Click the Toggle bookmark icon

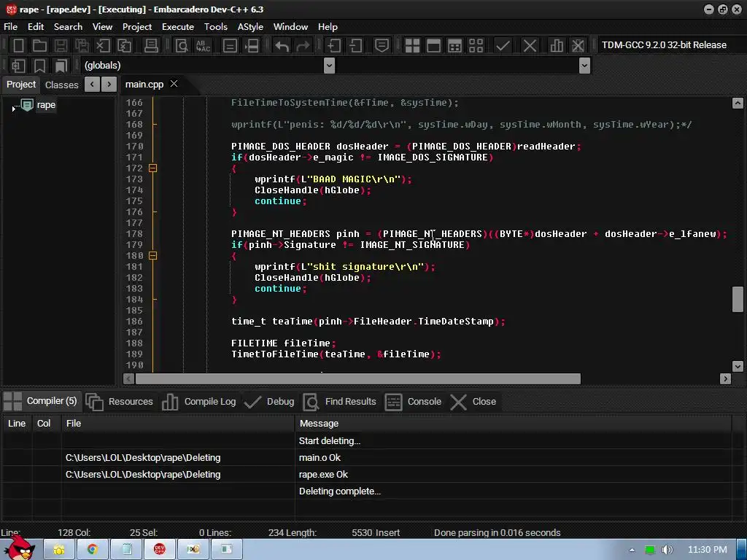39,65
